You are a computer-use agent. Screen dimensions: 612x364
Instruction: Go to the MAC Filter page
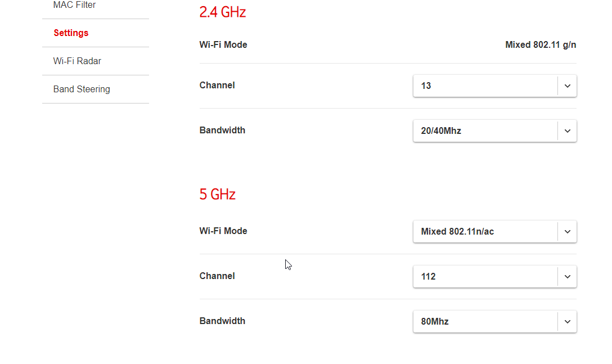[74, 5]
